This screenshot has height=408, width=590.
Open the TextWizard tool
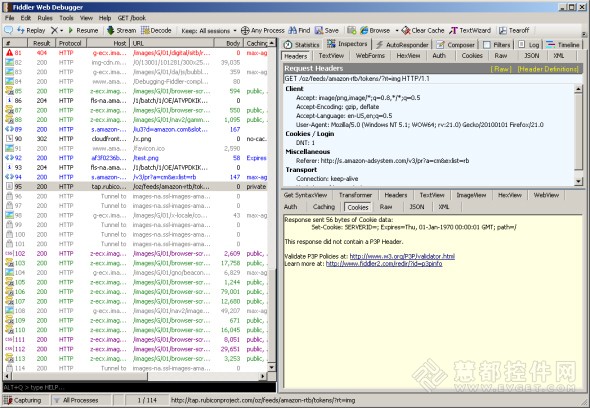point(470,30)
